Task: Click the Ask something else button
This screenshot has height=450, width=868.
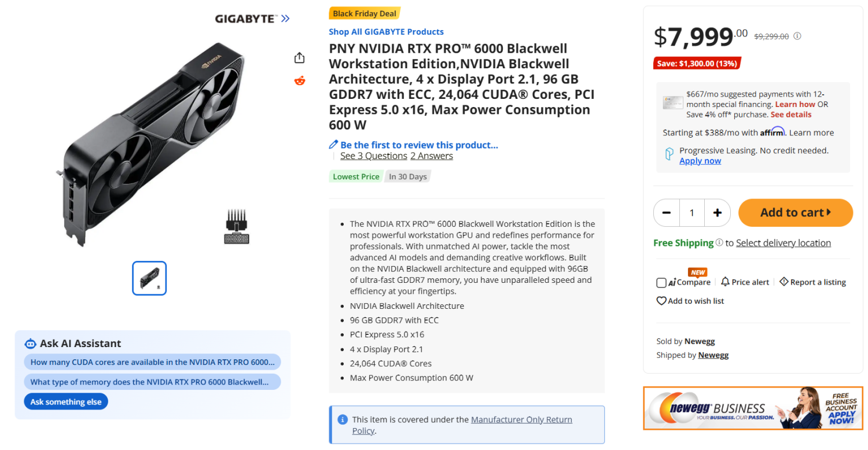Action: (x=66, y=401)
